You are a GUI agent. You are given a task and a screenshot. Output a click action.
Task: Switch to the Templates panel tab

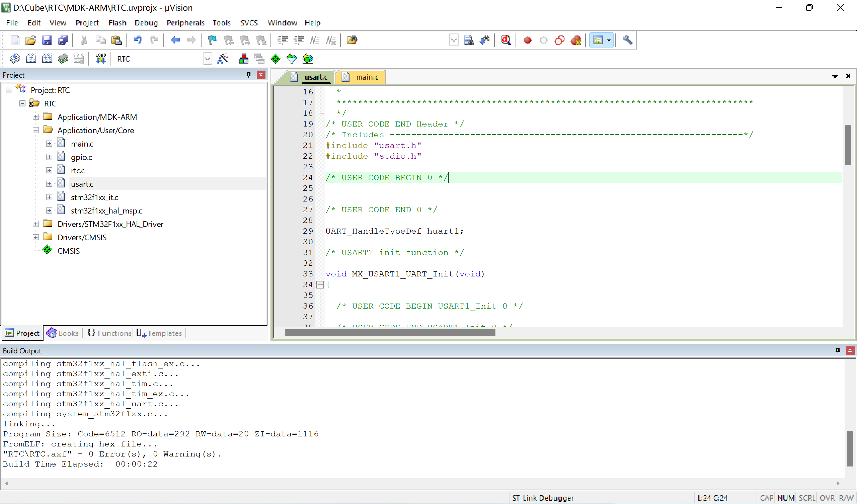coord(159,333)
